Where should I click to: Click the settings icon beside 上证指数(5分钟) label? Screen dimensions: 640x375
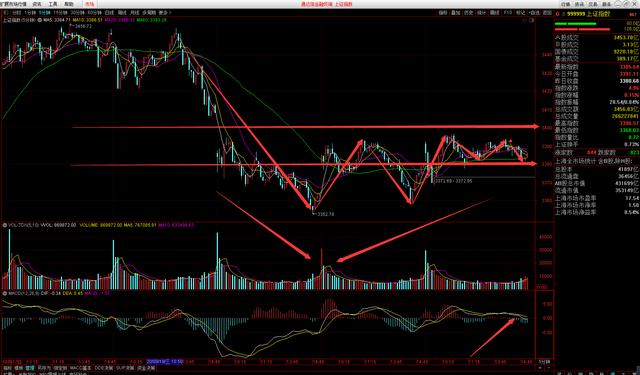click(x=40, y=20)
